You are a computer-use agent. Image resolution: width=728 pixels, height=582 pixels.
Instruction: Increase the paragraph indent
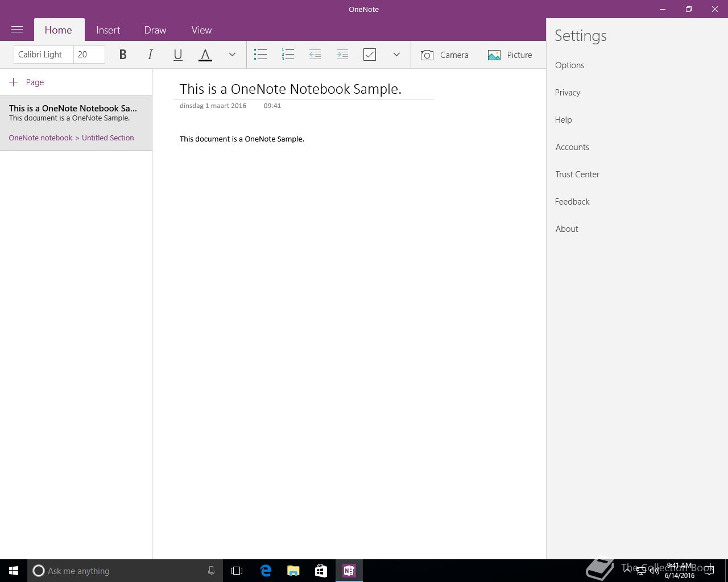(342, 55)
